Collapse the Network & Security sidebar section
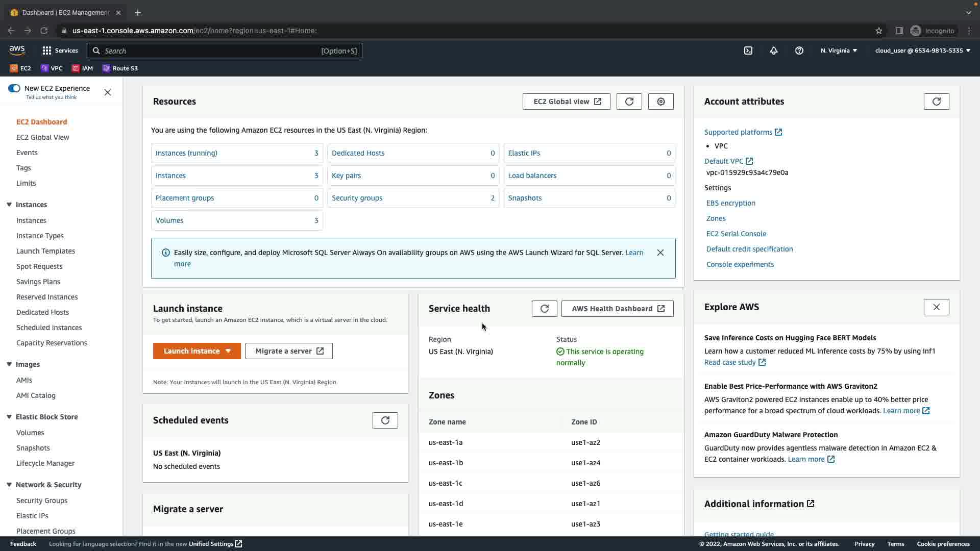This screenshot has width=980, height=551. 9,485
